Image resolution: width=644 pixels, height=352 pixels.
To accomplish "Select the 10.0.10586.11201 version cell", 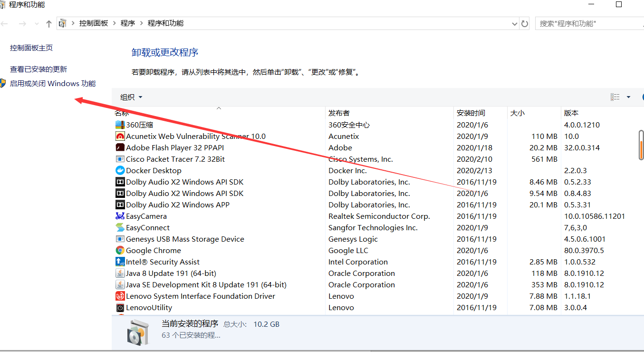I will click(595, 216).
